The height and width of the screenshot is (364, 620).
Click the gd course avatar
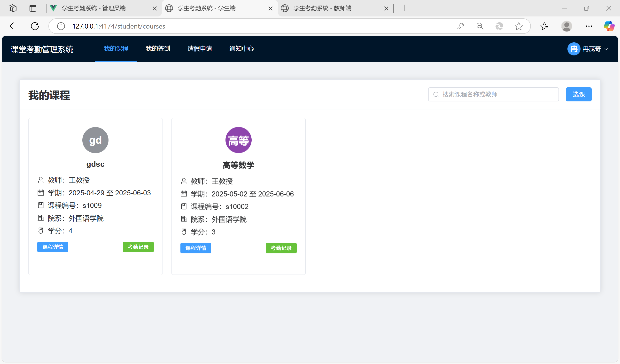[x=95, y=140]
